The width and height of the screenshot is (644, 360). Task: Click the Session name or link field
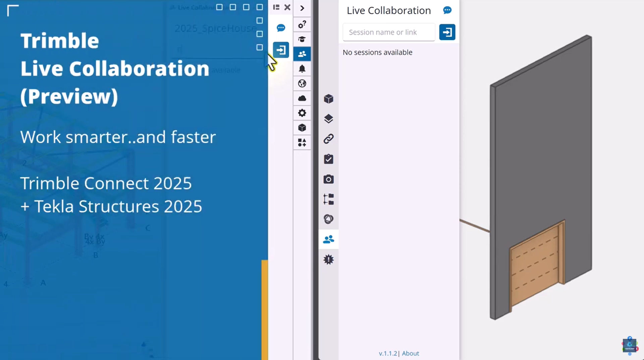tap(388, 32)
